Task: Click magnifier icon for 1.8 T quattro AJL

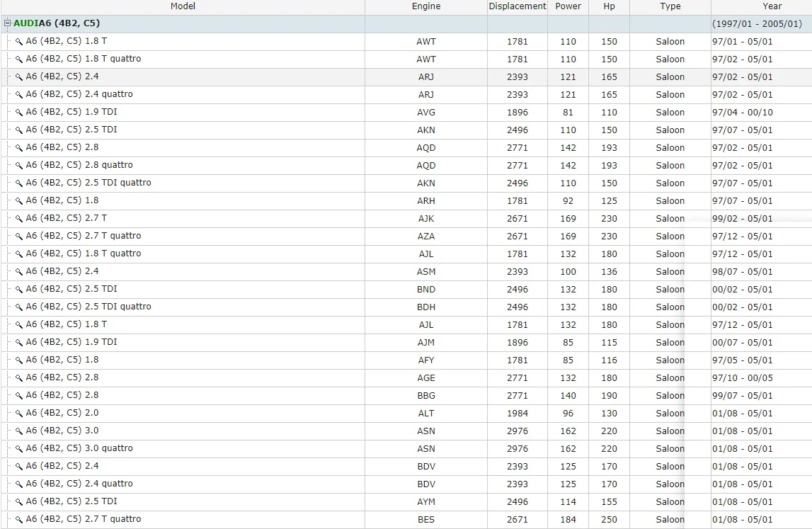Action: tap(18, 254)
